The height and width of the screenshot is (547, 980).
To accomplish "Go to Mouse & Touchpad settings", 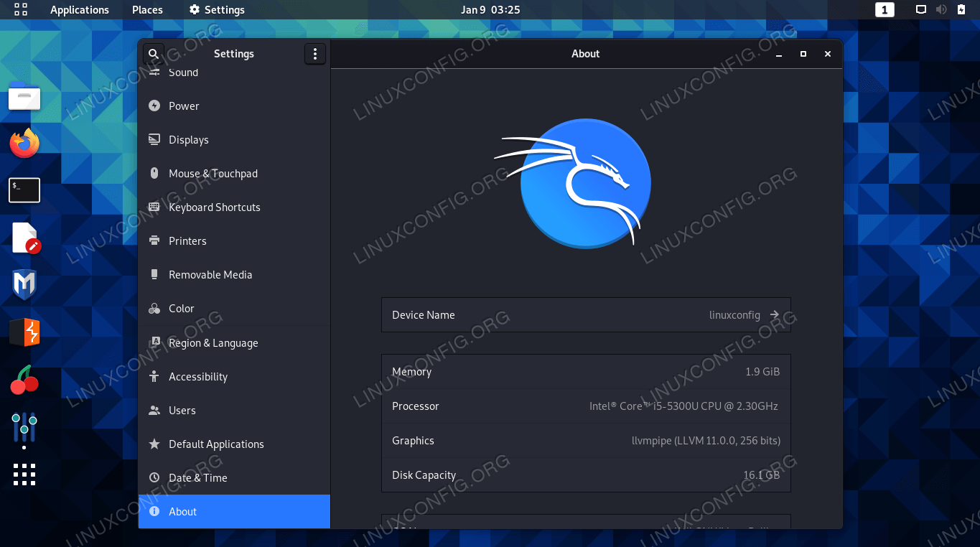I will point(234,174).
